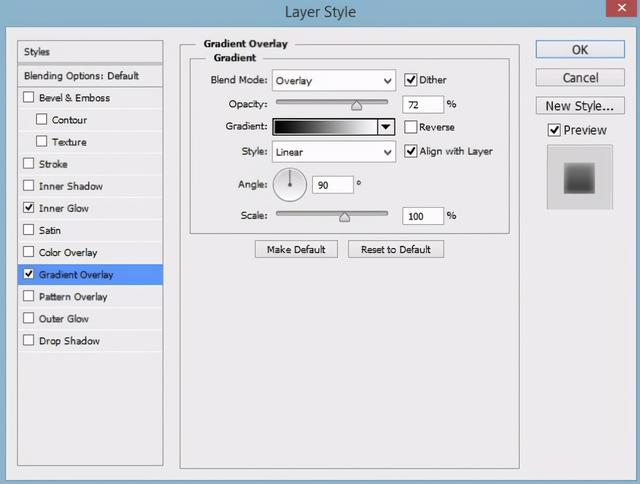Check the Bevel & Emboss checkbox

pos(29,98)
